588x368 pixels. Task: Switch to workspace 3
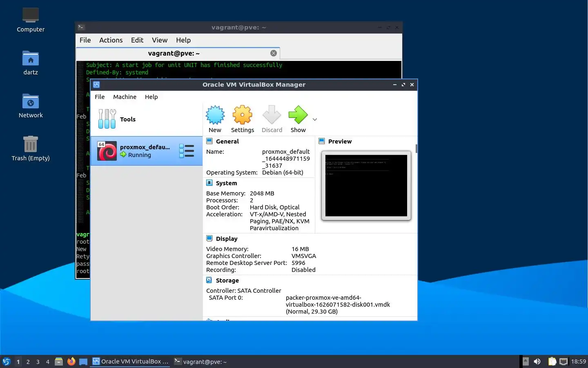click(38, 361)
